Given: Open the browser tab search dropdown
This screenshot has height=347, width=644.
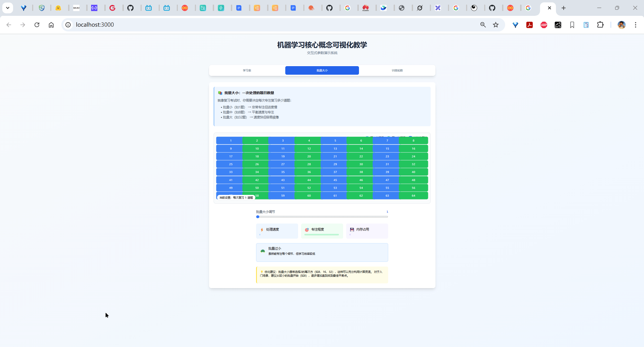Looking at the screenshot, I should click(x=8, y=8).
